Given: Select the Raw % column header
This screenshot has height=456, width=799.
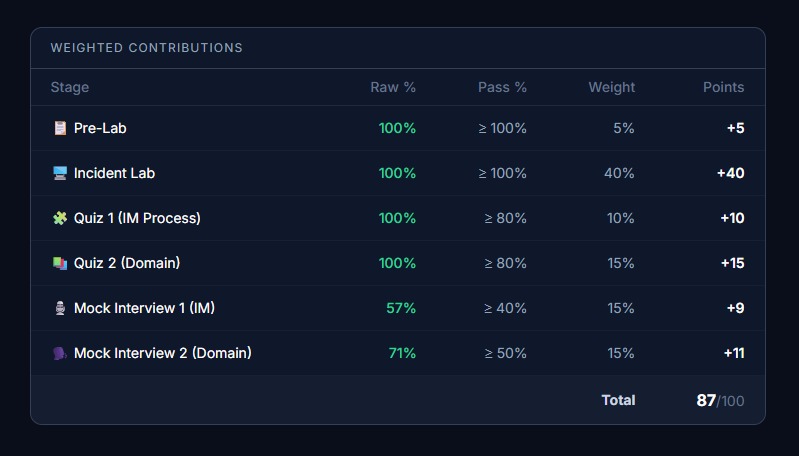Looking at the screenshot, I should (393, 87).
